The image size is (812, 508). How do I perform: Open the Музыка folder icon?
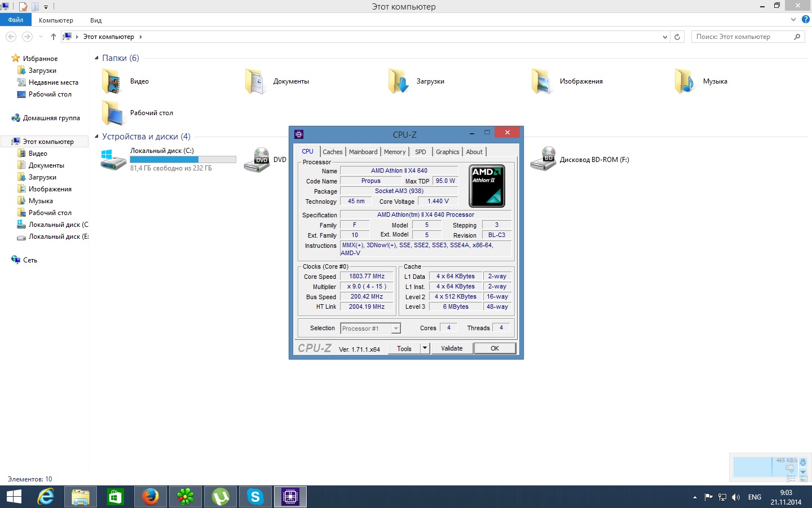(x=685, y=82)
